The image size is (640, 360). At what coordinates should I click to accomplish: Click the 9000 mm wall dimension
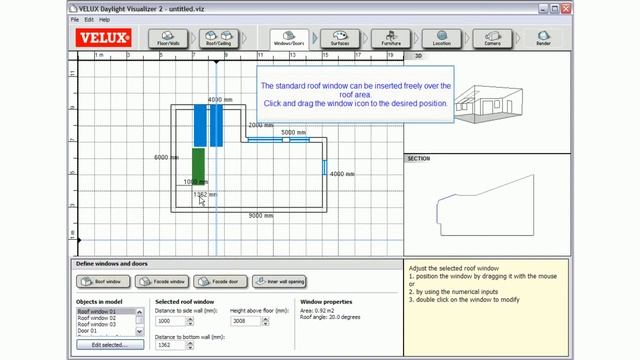[x=261, y=216]
